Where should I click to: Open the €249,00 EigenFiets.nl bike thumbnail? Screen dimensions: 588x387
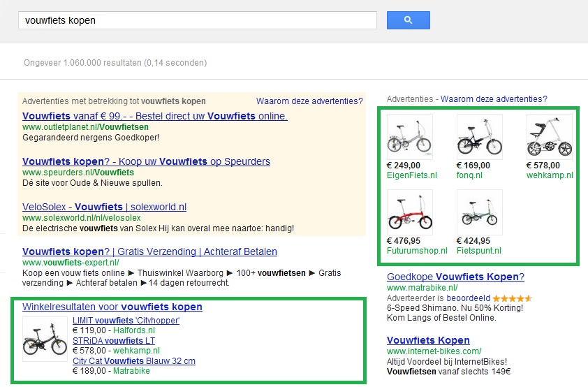409,137
